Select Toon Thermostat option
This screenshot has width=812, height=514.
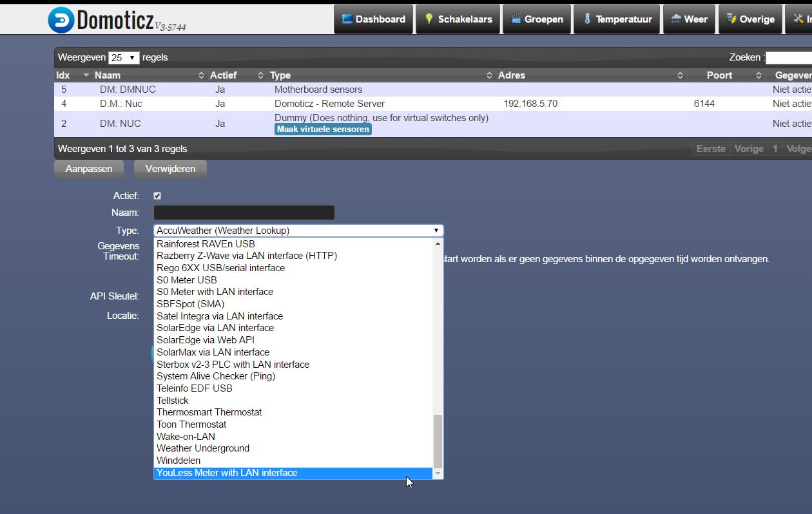293,424
